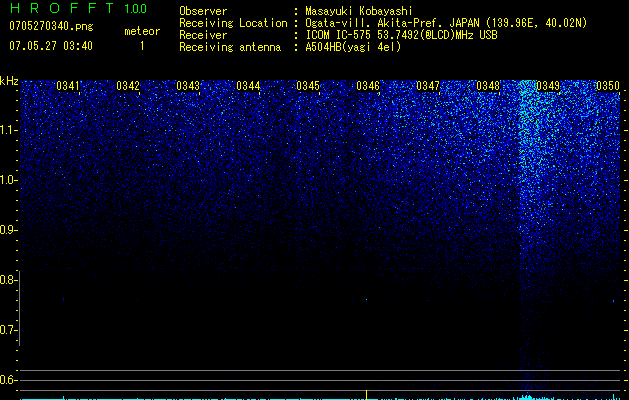Click the date stamp 07.05.27 03:40
The width and height of the screenshot is (629, 400).
pos(51,46)
